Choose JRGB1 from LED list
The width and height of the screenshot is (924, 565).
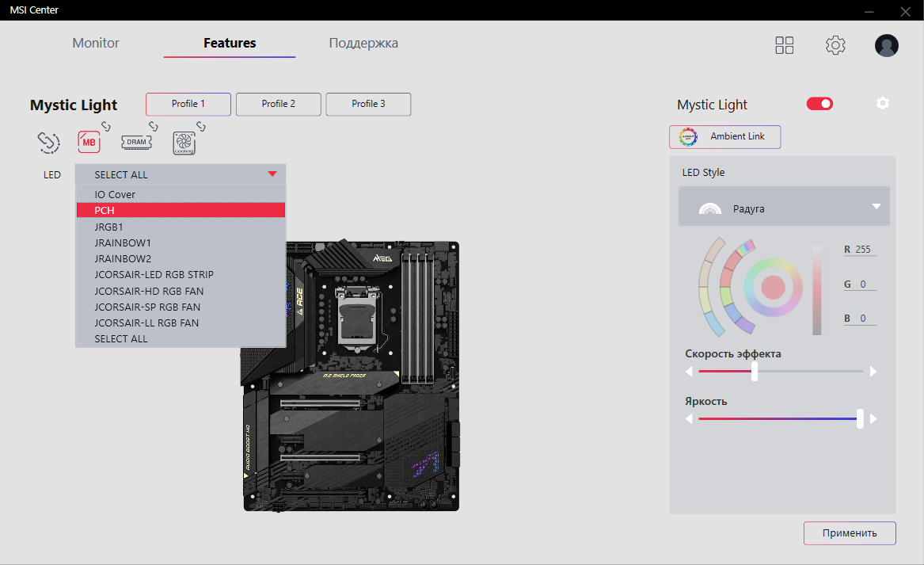[x=181, y=227]
